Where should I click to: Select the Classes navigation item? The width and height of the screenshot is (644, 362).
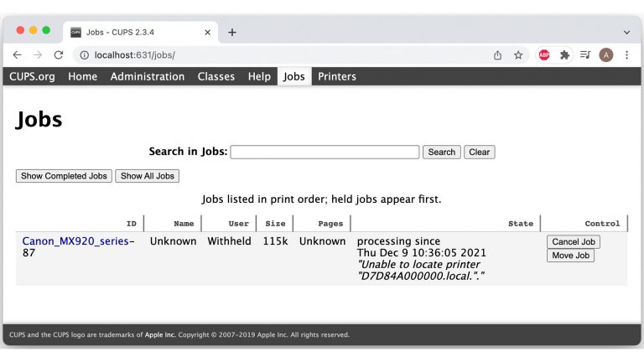coord(216,76)
